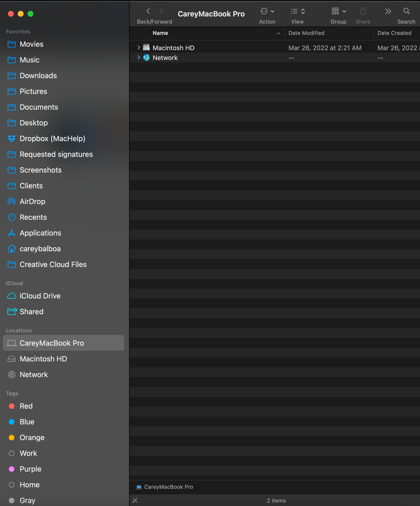The width and height of the screenshot is (420, 506).
Task: Open the Clients folder
Action: 63,186
